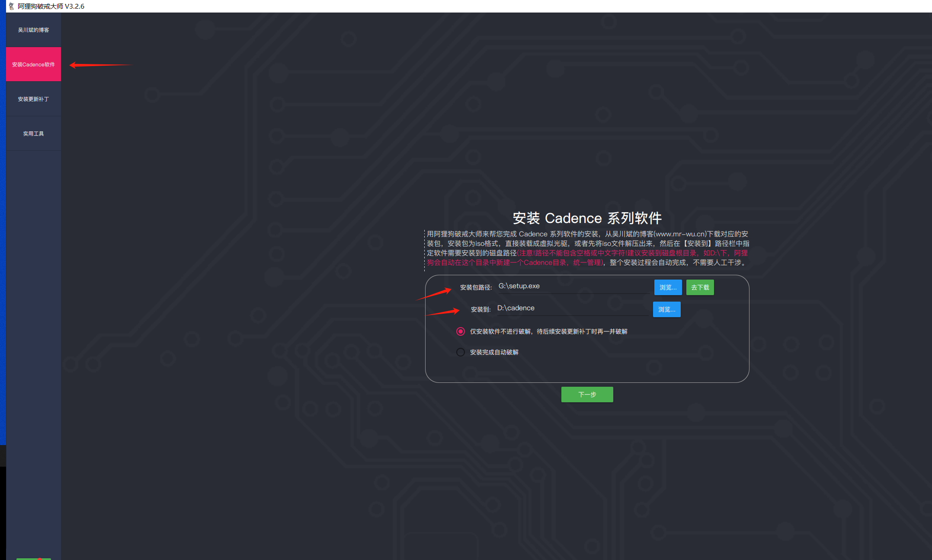Screen dimensions: 932x560
Task: Click the app icon in the title bar
Action: pyautogui.click(x=11, y=6)
